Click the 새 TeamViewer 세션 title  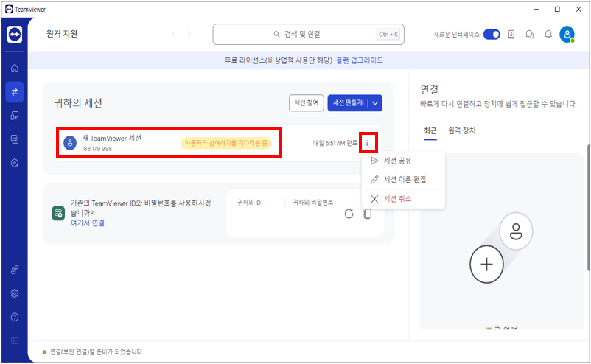pyautogui.click(x=111, y=139)
